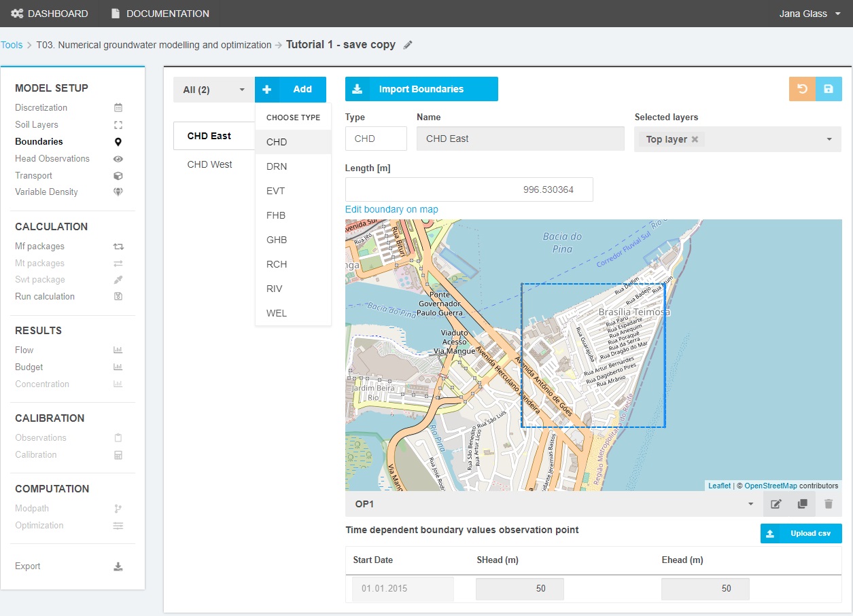Click the Import Boundaries button
Screen dimensions: 853x616
point(421,89)
